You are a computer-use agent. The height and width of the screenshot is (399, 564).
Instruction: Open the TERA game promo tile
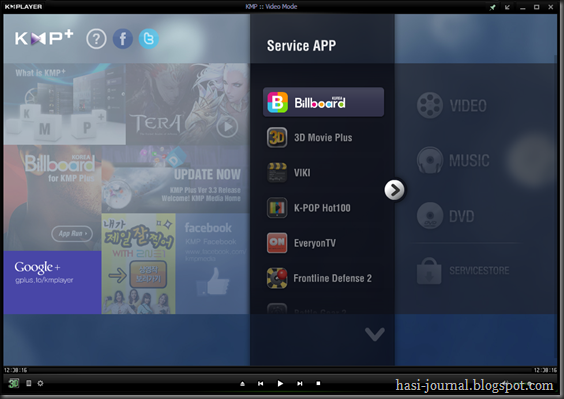[187, 104]
